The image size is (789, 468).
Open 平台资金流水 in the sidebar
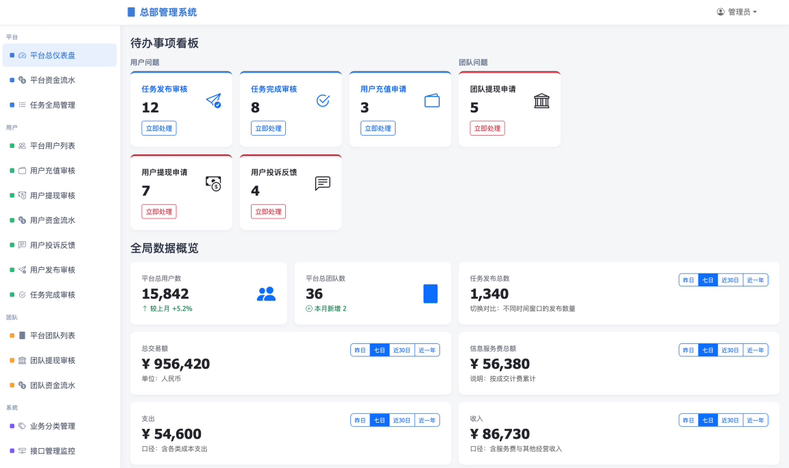[x=52, y=80]
